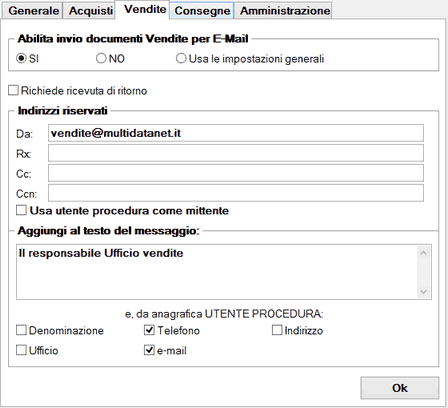Click into the Cc address field

point(236,173)
